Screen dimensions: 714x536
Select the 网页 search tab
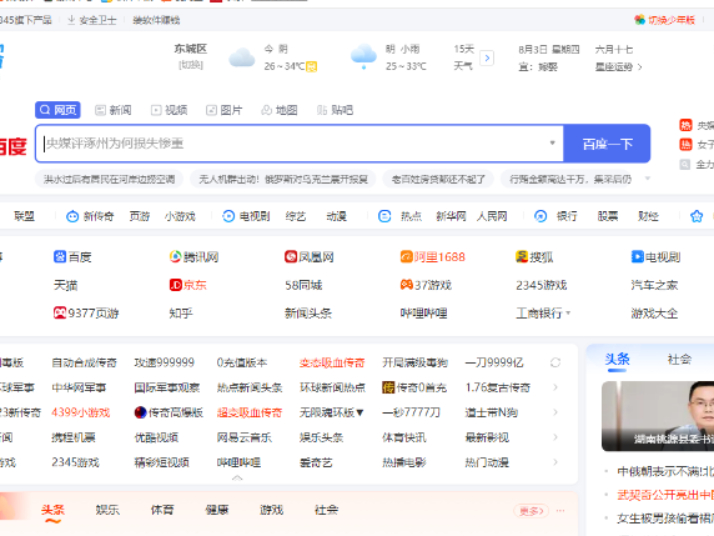click(58, 110)
